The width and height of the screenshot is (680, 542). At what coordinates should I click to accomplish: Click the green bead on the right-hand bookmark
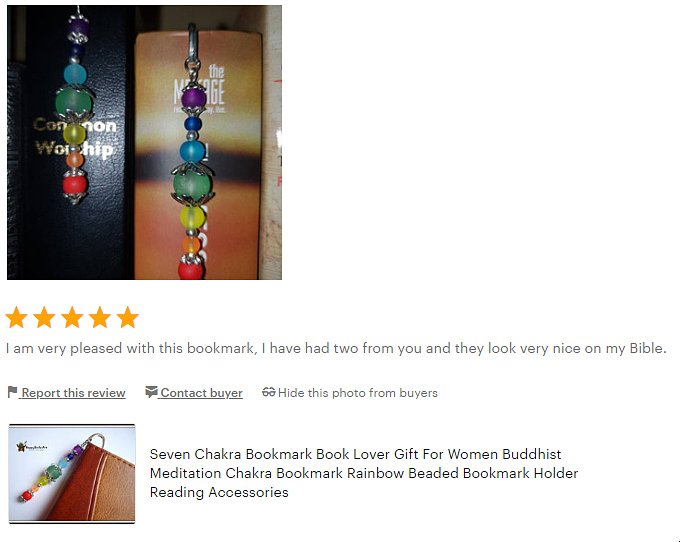pyautogui.click(x=192, y=184)
